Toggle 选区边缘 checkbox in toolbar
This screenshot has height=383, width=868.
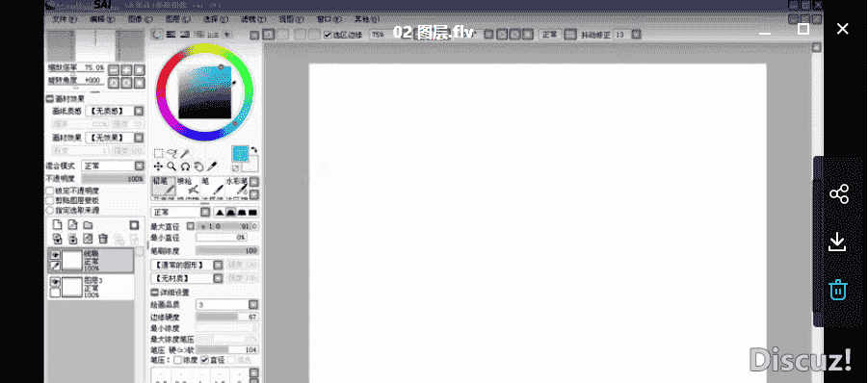click(328, 35)
